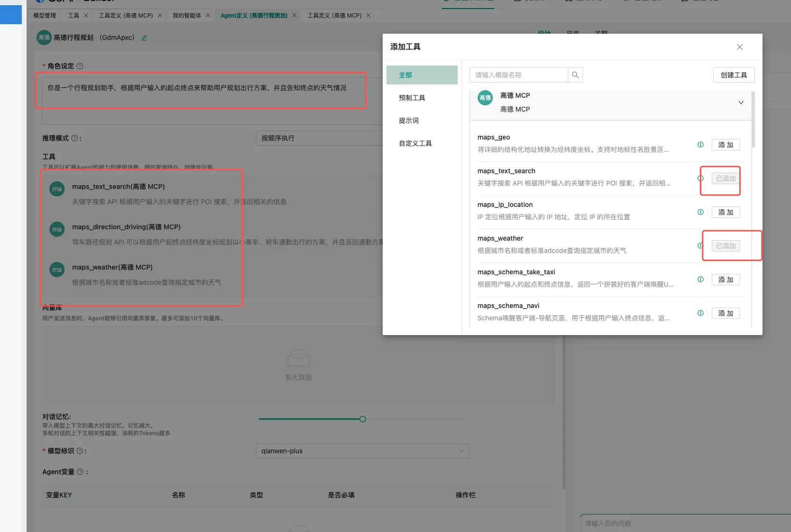The width and height of the screenshot is (791, 532).
Task: Click the maps_weather tool avatar icon in agent
Action: click(57, 270)
